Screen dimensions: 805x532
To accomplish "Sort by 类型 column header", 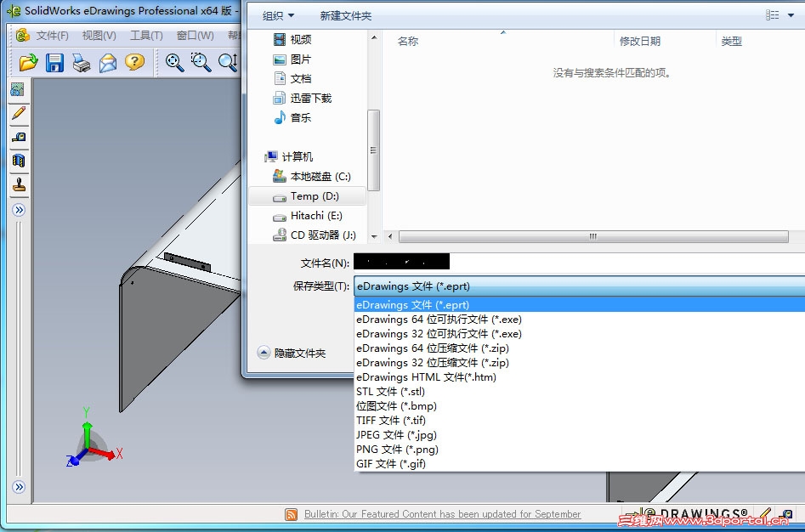I will pyautogui.click(x=731, y=41).
